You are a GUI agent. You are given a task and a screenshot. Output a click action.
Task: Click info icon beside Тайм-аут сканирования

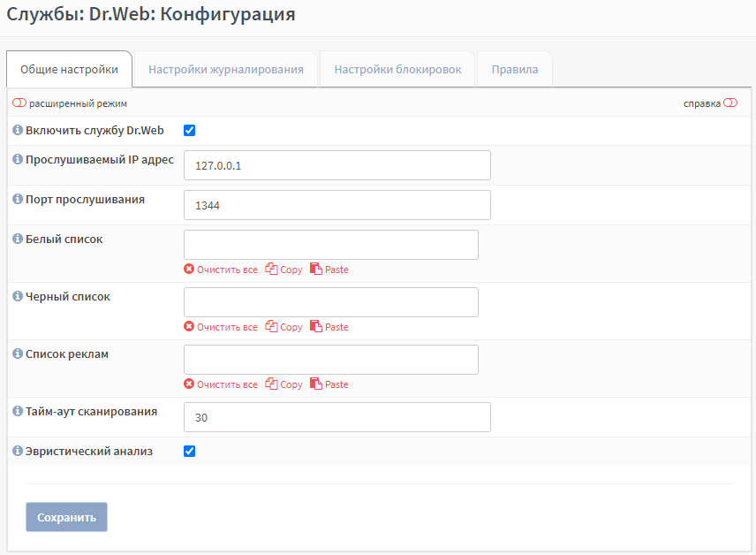[x=18, y=411]
